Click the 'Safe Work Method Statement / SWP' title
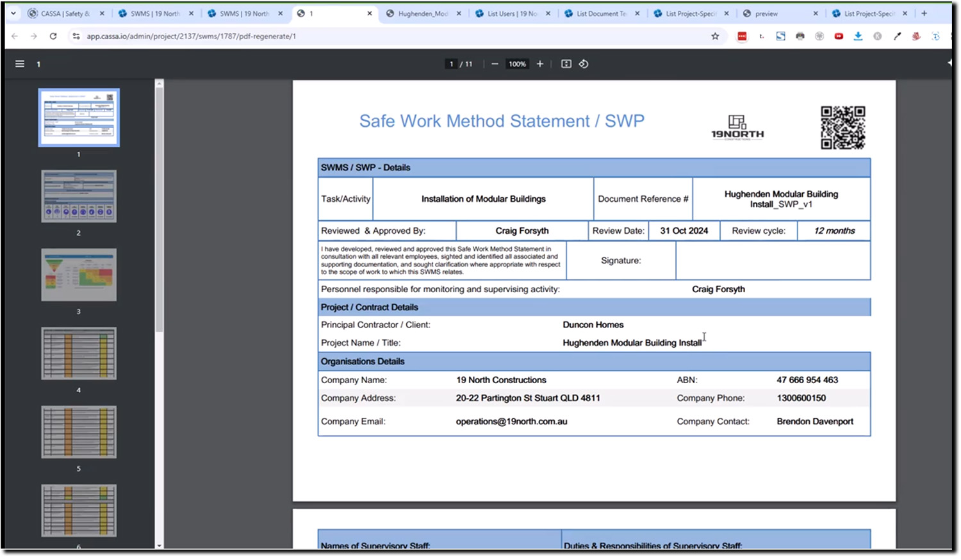961x560 pixels. [502, 121]
